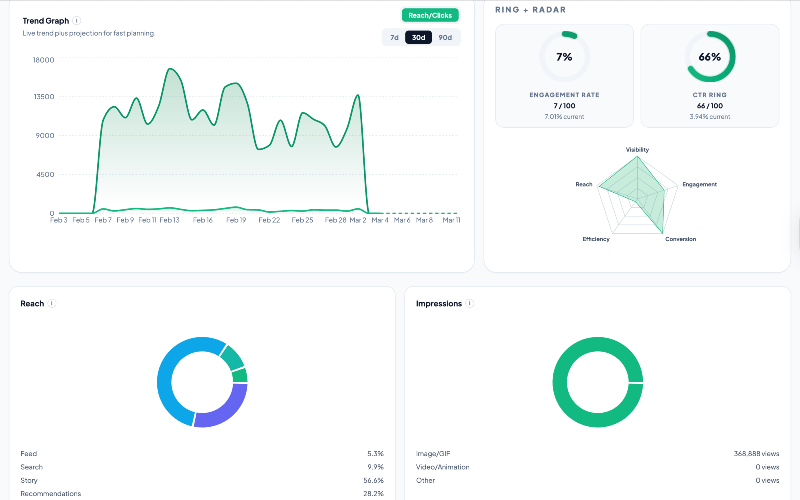
Task: Click the Mar 2 date axis label
Action: (358, 220)
